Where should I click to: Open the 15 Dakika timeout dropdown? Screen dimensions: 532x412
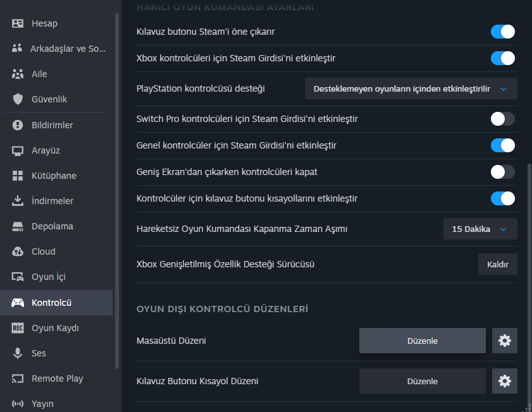[x=480, y=229]
